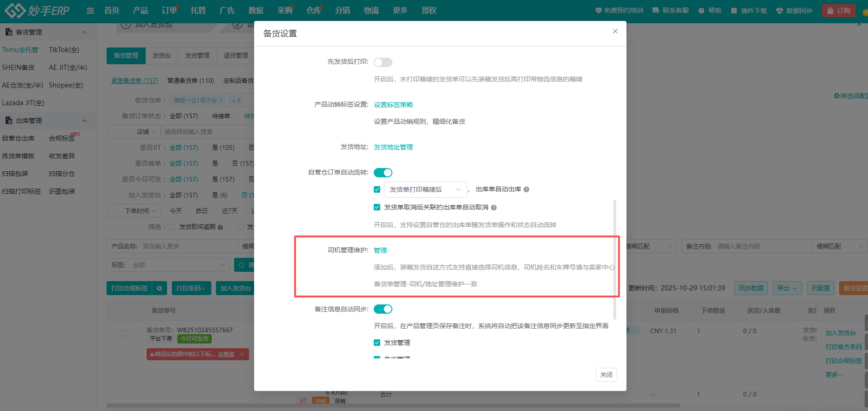The width and height of the screenshot is (868, 411).
Task: Click the 列配置 button
Action: [821, 288]
